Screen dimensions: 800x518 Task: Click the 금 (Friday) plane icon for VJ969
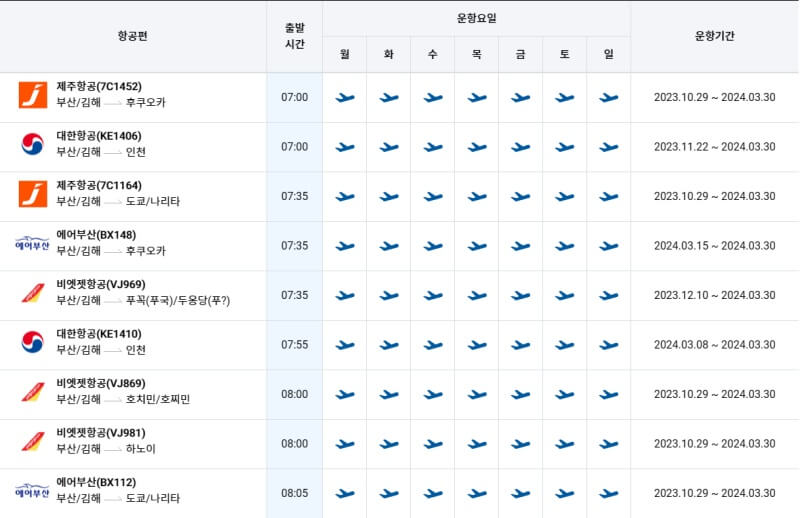coord(521,295)
